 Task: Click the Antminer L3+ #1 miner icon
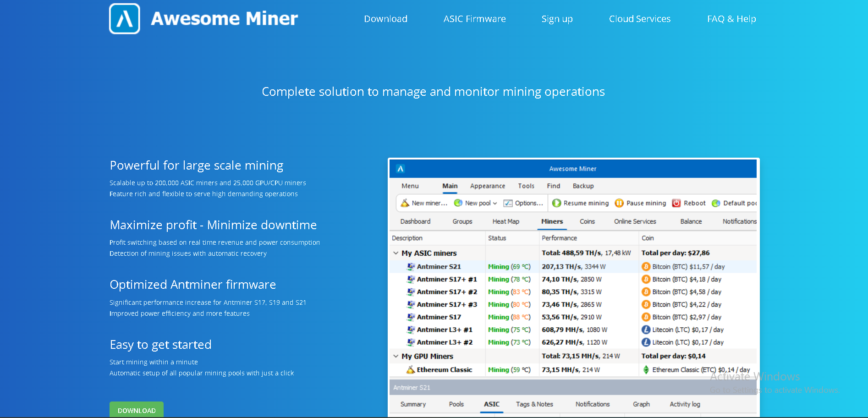click(x=411, y=330)
